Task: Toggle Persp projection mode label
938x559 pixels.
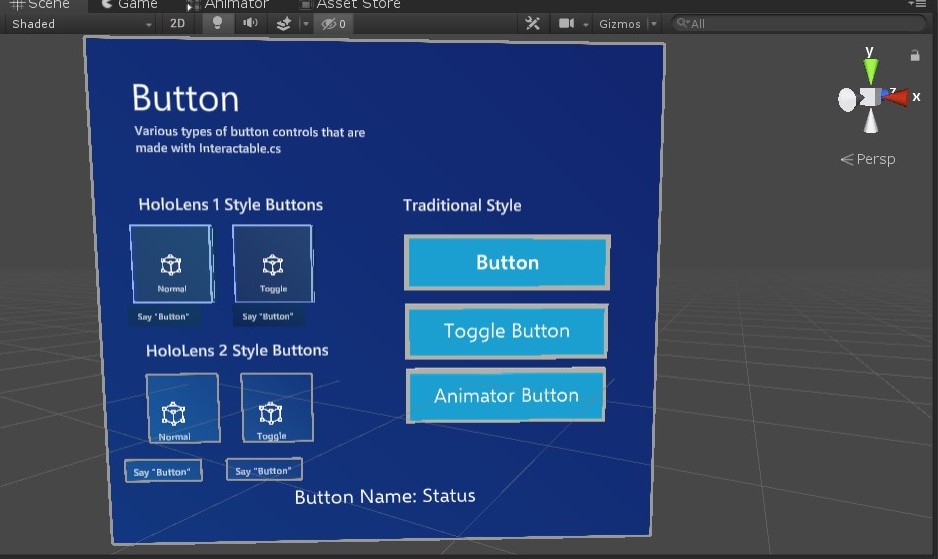Action: 868,159
